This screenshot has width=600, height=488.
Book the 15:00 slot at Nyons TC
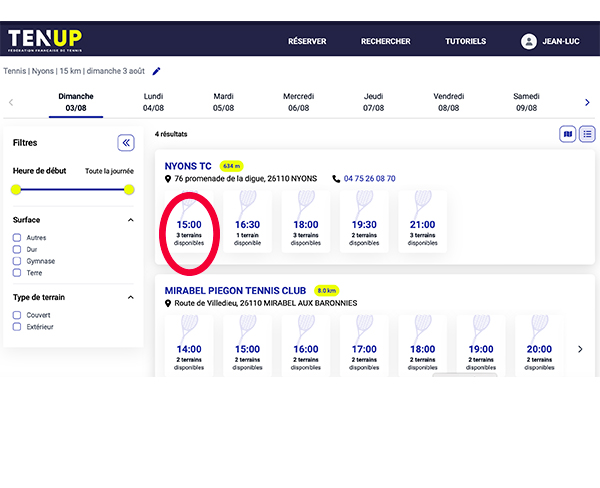tap(189, 229)
